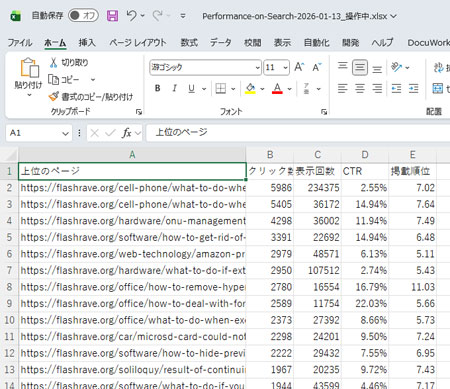This screenshot has width=450, height=389.
Task: Open the フォント dialog launcher
Action: [x=324, y=112]
